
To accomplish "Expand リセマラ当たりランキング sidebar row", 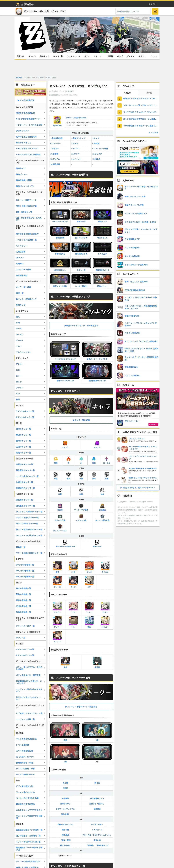I will click(x=30, y=149).
